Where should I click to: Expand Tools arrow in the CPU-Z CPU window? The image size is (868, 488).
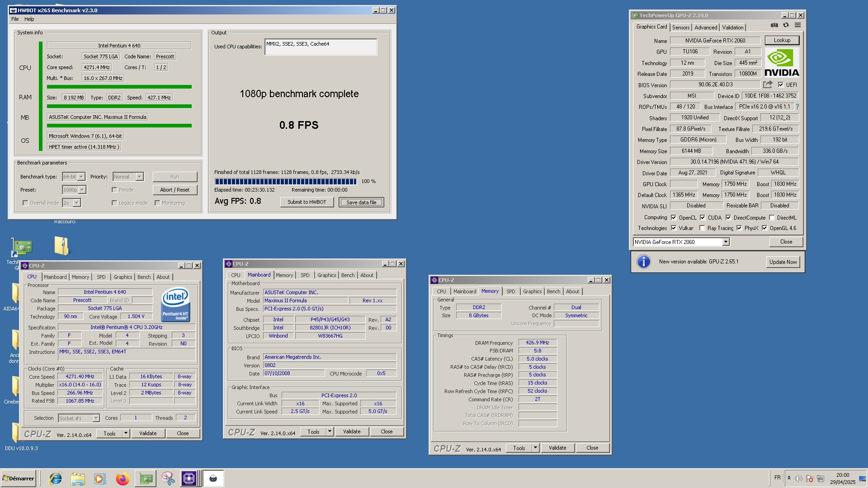click(x=126, y=433)
